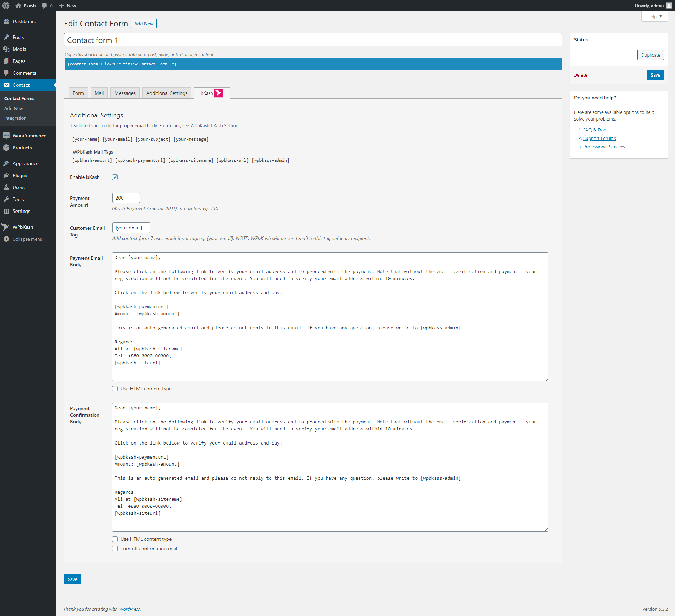Expand the Help dropdown

tap(654, 17)
